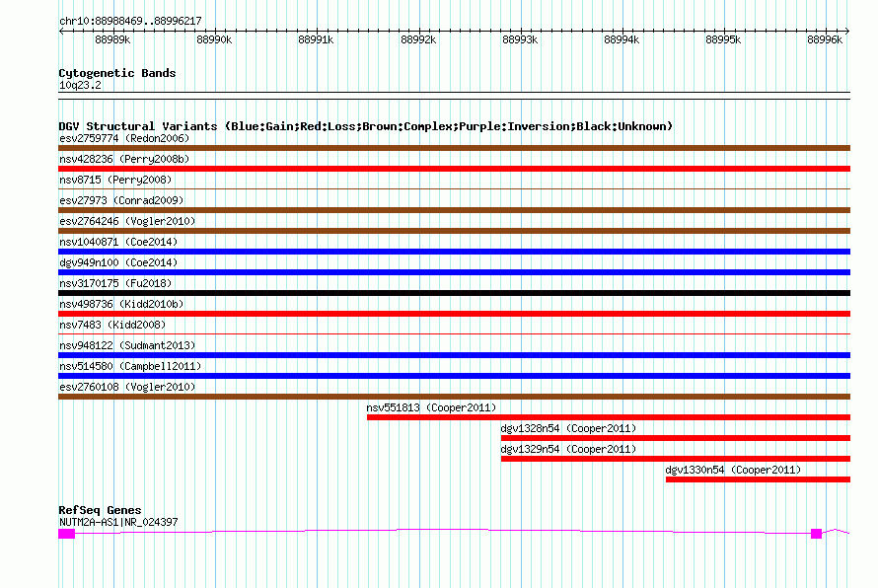Click the 88989k ruler tick label
Image resolution: width=878 pixels, height=588 pixels.
coord(112,39)
